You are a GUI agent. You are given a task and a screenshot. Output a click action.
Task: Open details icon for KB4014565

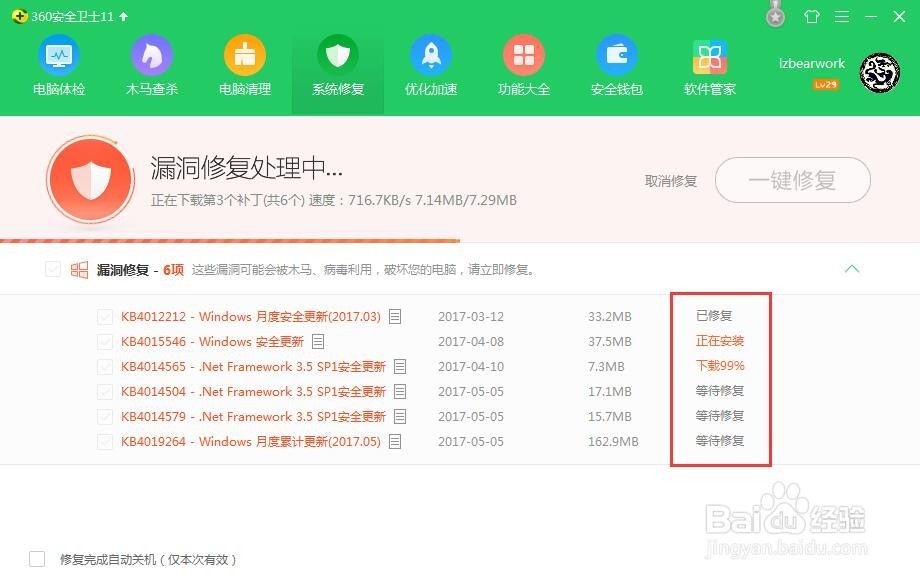pyautogui.click(x=400, y=367)
